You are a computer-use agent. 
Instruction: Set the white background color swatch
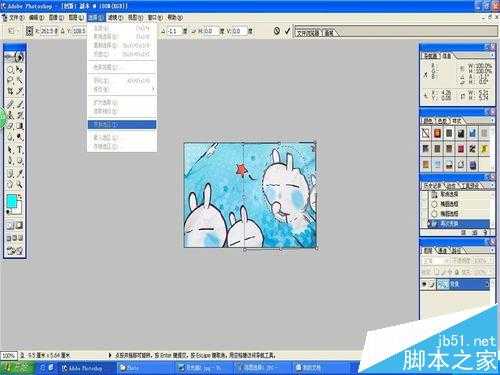coord(19,208)
